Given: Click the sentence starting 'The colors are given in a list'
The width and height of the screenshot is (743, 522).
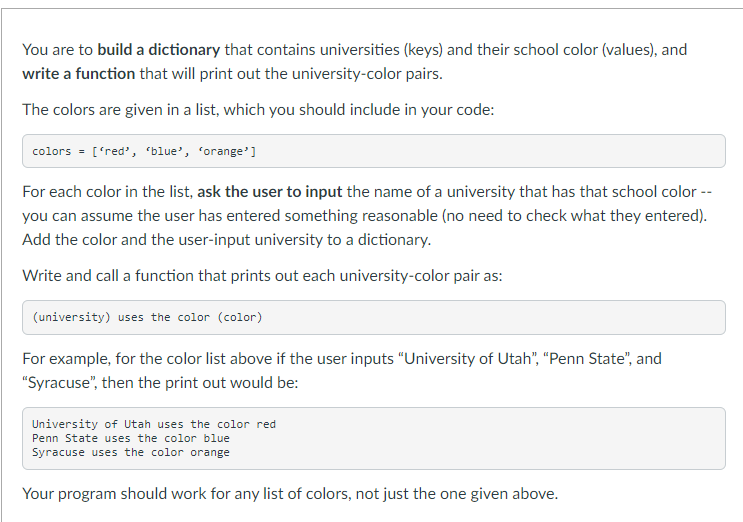Looking at the screenshot, I should point(258,110).
